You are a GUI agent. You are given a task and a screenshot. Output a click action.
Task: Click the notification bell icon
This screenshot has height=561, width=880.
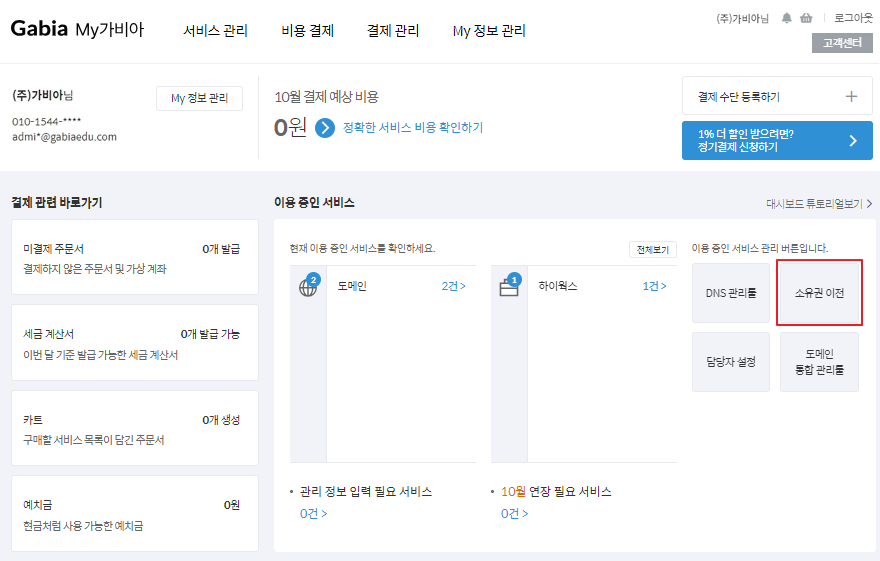coord(787,19)
